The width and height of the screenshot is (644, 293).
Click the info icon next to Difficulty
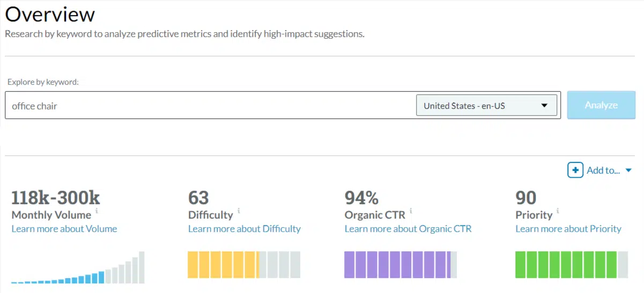tap(239, 211)
